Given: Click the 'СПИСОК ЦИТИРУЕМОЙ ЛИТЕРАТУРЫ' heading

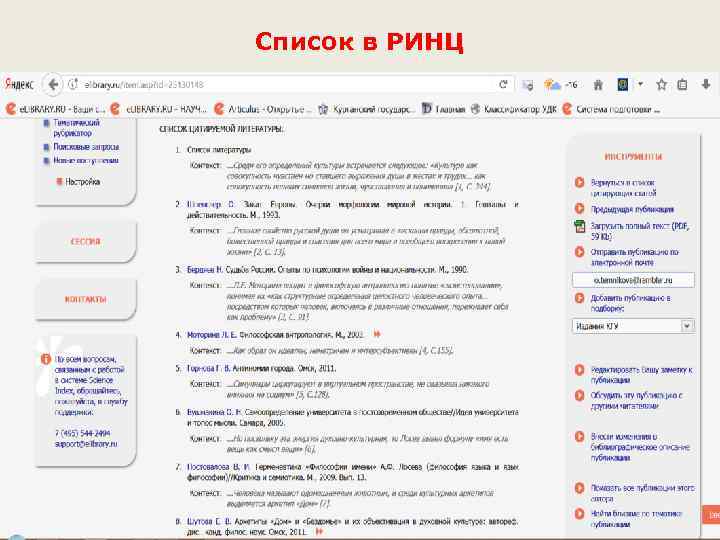Looking at the screenshot, I should (221, 129).
